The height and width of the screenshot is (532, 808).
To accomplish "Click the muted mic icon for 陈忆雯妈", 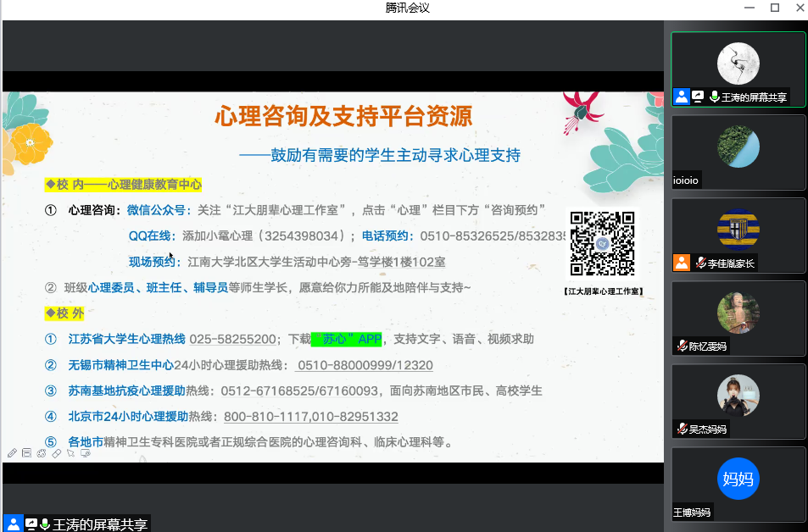I will [682, 346].
